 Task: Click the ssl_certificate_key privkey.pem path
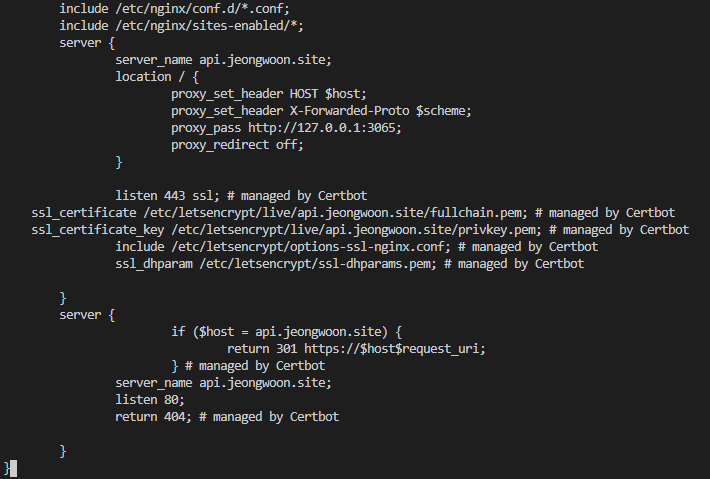tap(356, 230)
